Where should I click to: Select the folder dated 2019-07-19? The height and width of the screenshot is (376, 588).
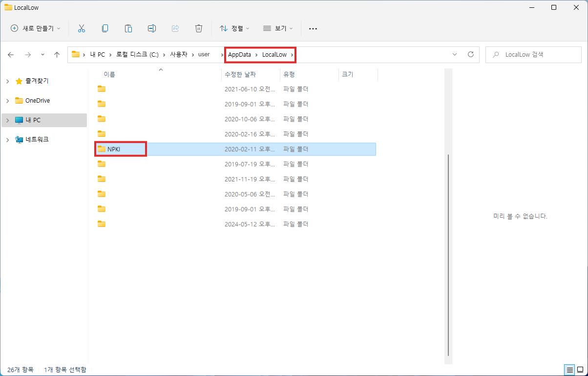tap(236, 164)
